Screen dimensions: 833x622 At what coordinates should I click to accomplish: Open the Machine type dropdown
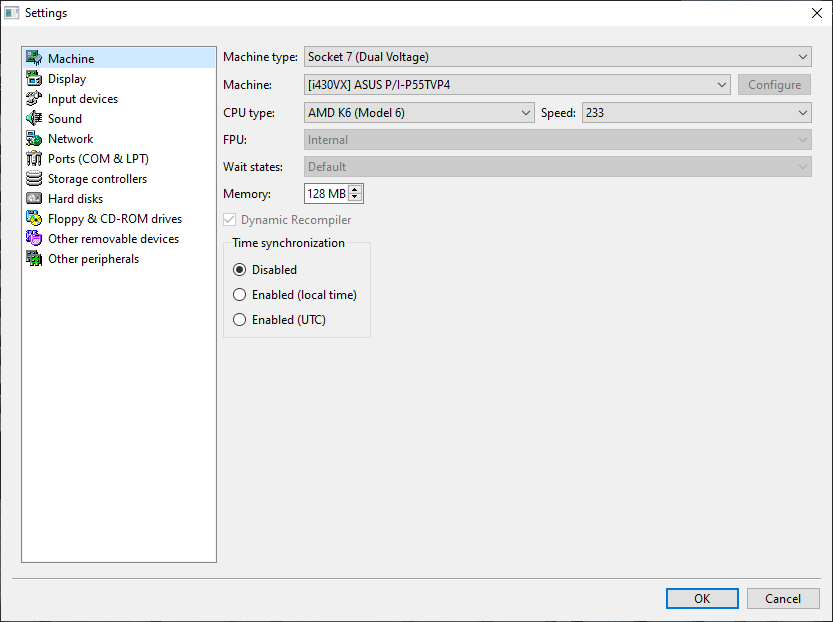pyautogui.click(x=557, y=57)
